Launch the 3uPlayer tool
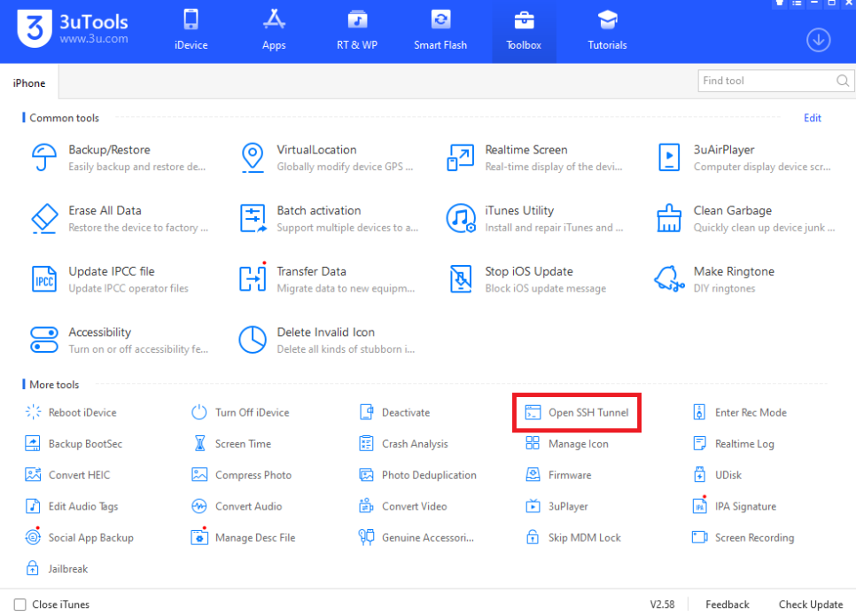This screenshot has width=856, height=616. click(556, 506)
